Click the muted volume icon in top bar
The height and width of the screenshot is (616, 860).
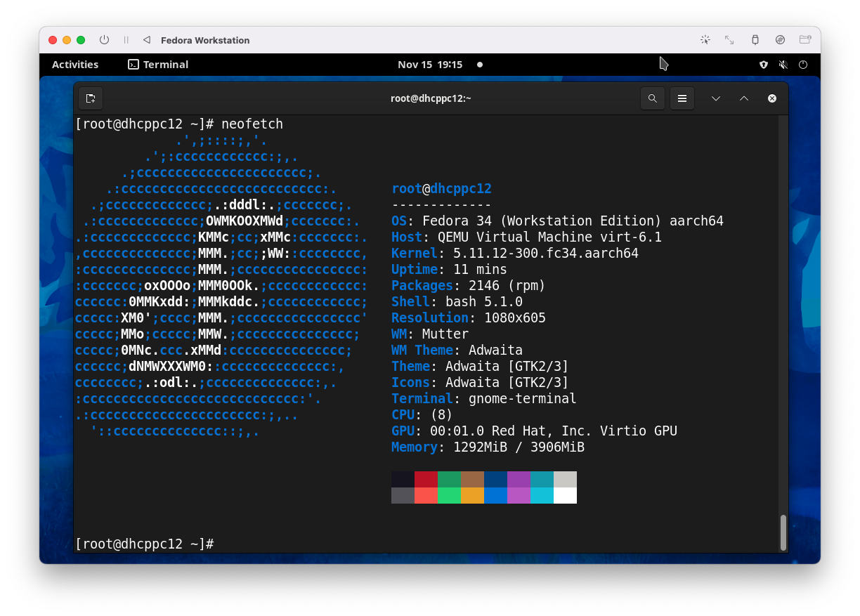(783, 65)
